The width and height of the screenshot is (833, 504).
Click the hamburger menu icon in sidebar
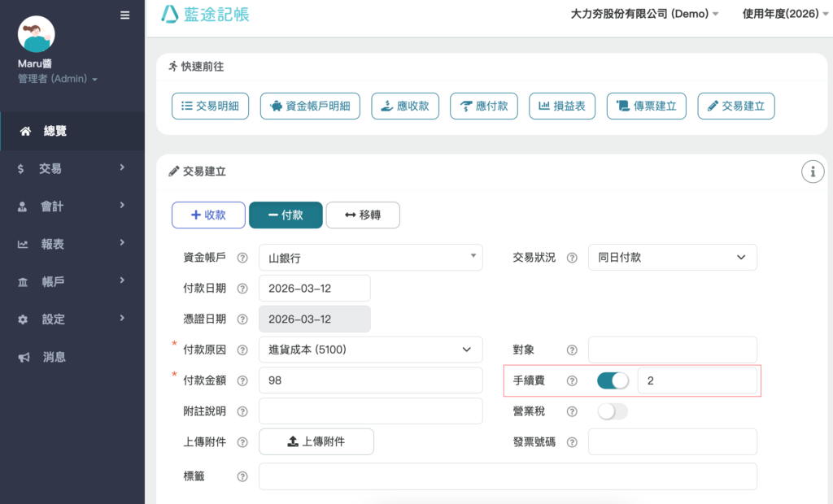pyautogui.click(x=124, y=15)
